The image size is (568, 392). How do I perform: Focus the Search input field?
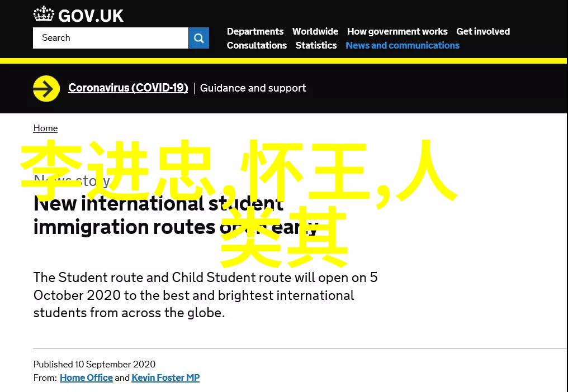(111, 38)
